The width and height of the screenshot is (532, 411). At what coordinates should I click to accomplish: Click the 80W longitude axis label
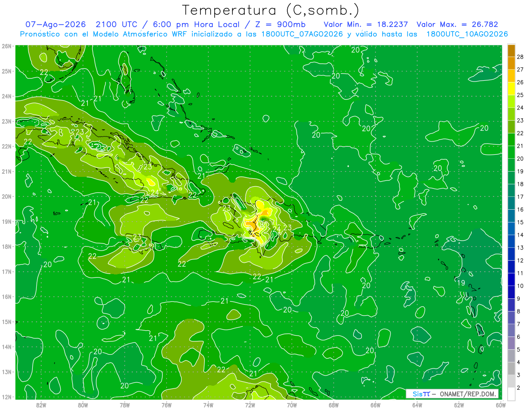pyautogui.click(x=83, y=405)
